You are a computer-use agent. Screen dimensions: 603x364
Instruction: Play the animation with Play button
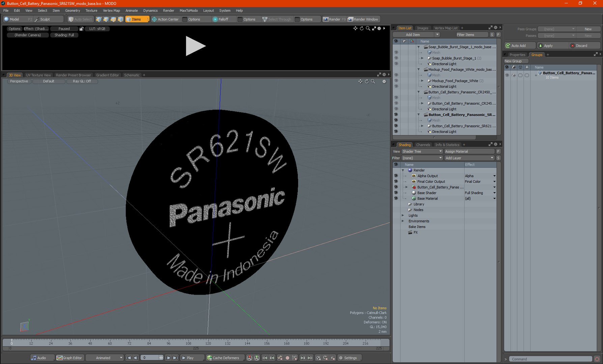point(192,358)
